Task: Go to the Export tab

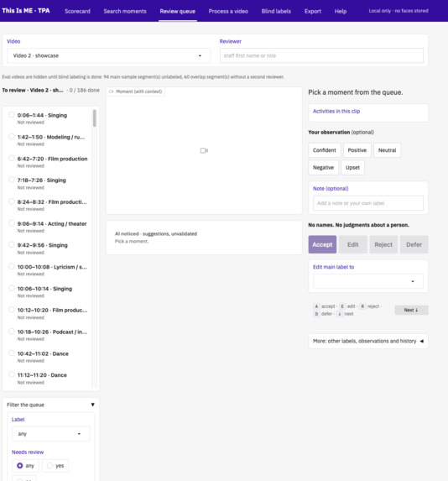Action: (313, 12)
